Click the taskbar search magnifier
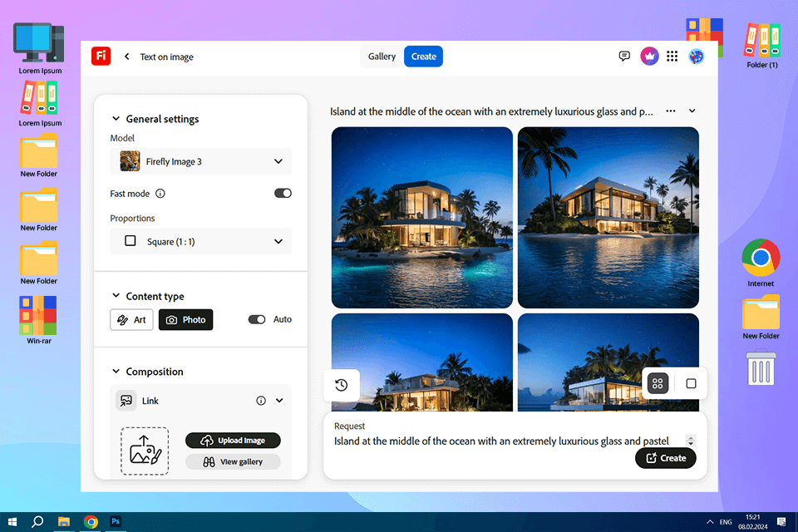798x532 pixels. coord(37,522)
